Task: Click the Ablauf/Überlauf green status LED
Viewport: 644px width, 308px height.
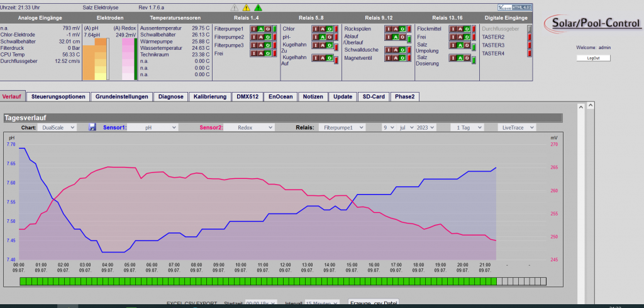Action: (409, 40)
